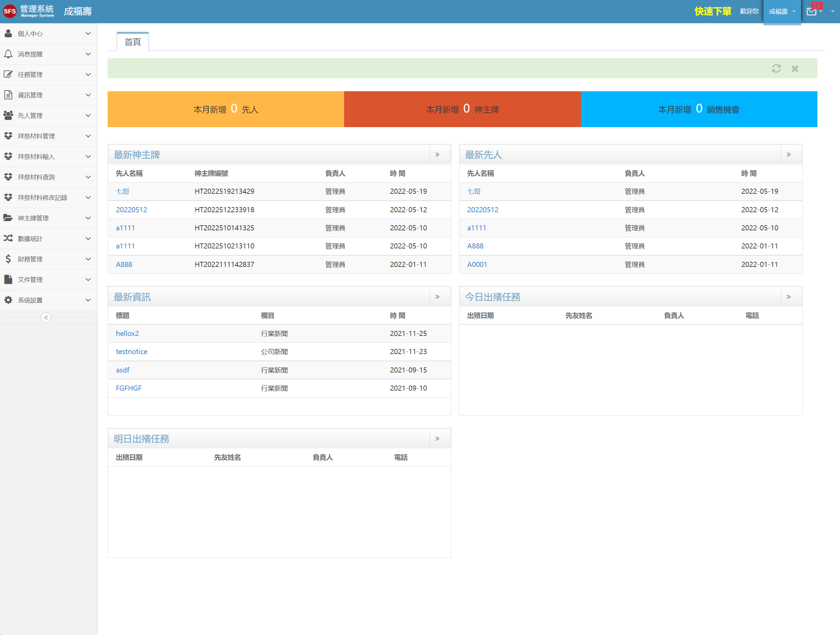
Task: Click the orange 本月新增先人 tile
Action: (x=226, y=109)
